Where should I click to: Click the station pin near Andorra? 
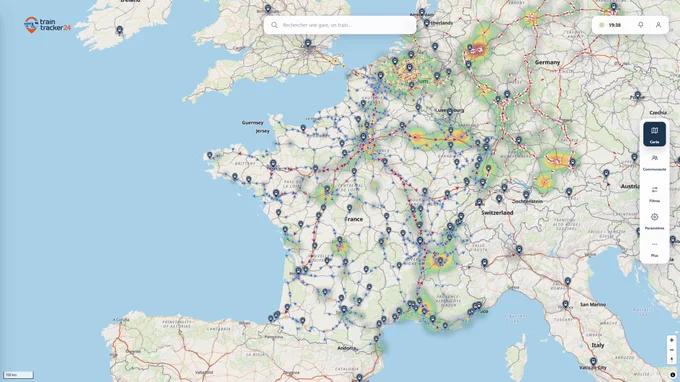tap(376, 340)
